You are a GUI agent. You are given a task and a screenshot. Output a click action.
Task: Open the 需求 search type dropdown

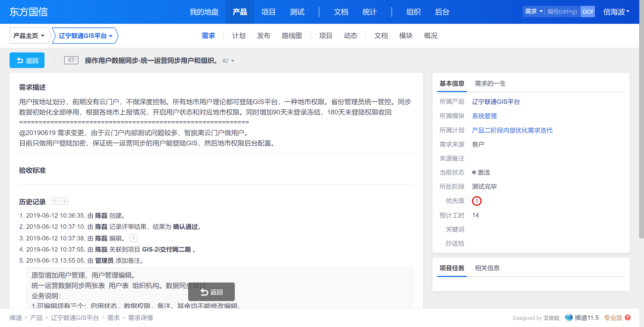533,12
